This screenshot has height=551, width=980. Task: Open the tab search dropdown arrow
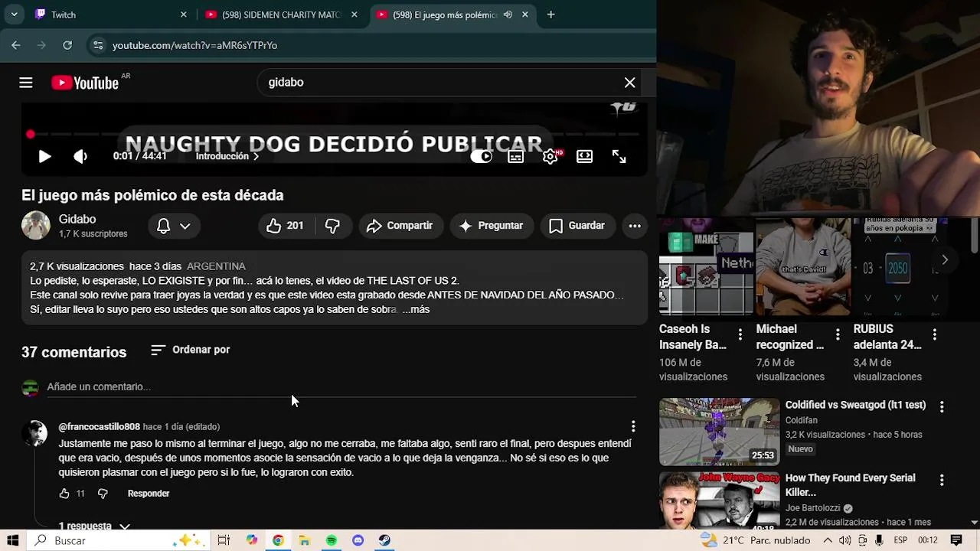coord(14,15)
